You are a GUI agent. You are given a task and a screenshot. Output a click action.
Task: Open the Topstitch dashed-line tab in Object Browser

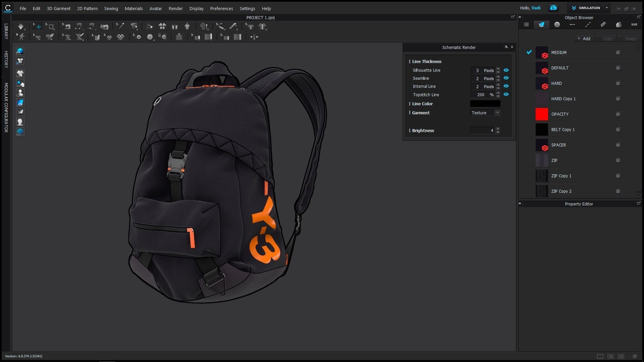[588, 24]
